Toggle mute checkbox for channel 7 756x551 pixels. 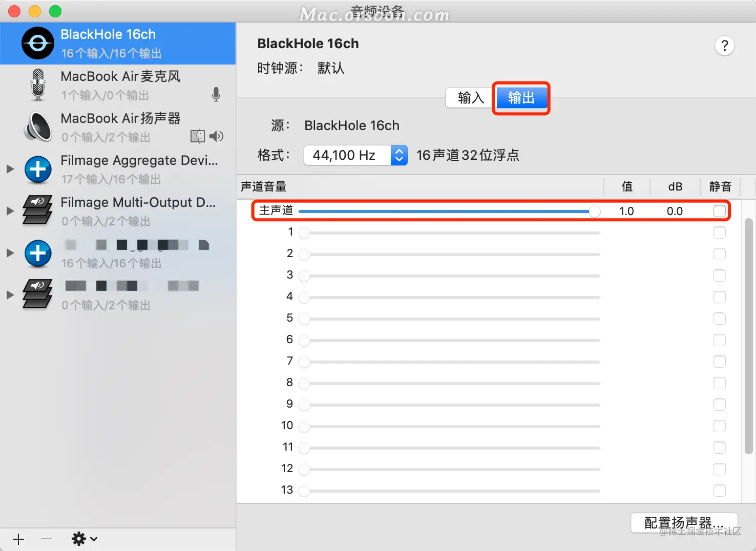pyautogui.click(x=720, y=362)
